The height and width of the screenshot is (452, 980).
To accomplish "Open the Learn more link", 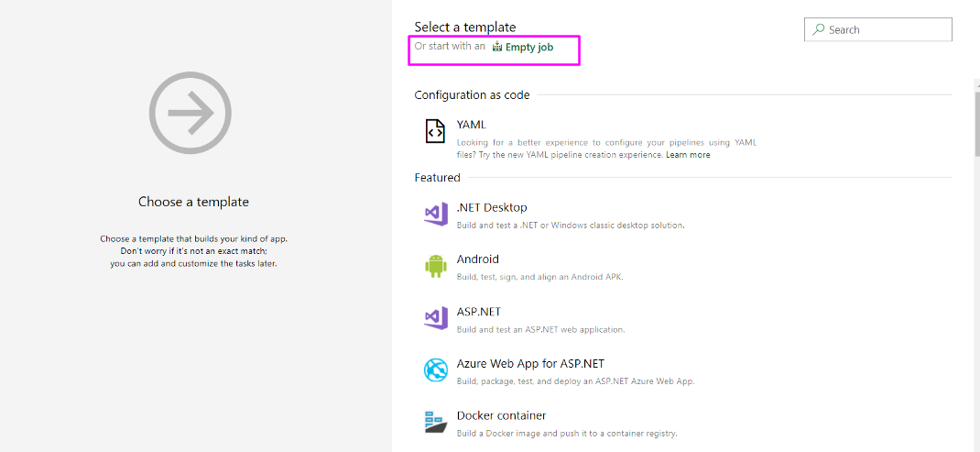I will (688, 155).
